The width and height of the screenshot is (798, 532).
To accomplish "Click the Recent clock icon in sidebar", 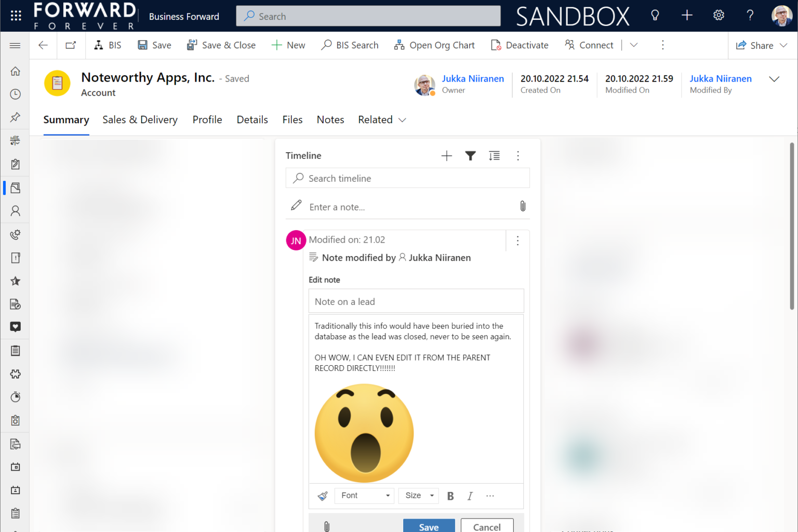I will 15,94.
